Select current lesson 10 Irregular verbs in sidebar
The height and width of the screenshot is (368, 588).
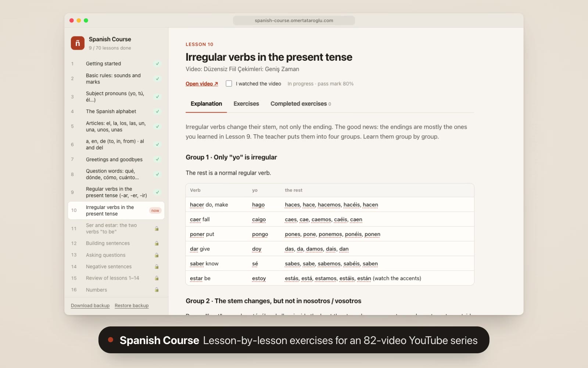click(x=116, y=210)
